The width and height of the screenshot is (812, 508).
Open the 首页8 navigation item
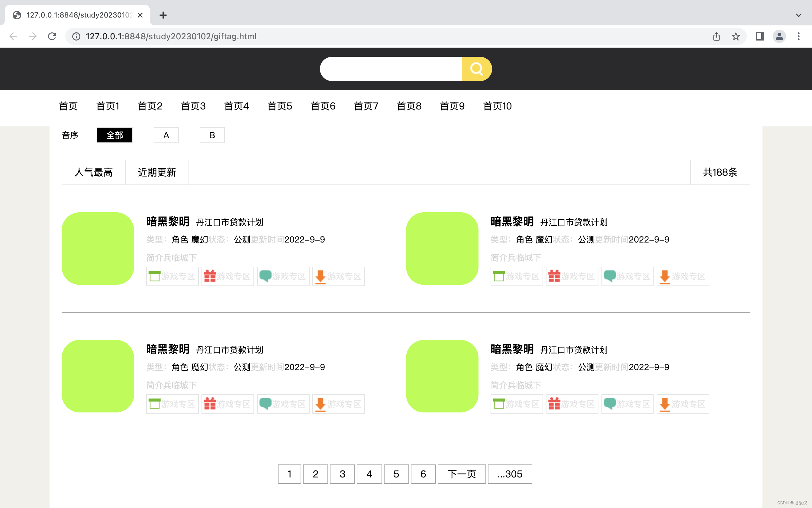click(x=409, y=106)
